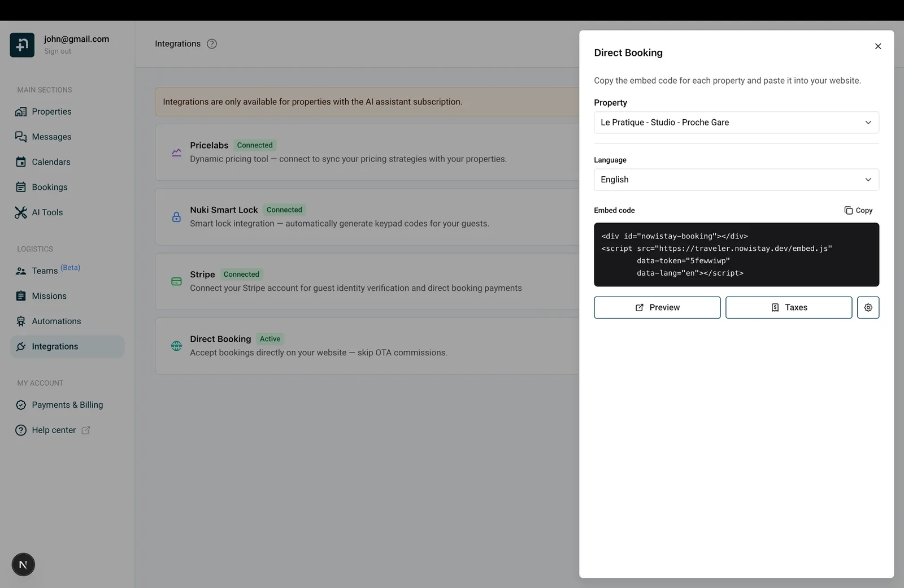Click the AI Tools scissors icon

tap(21, 212)
